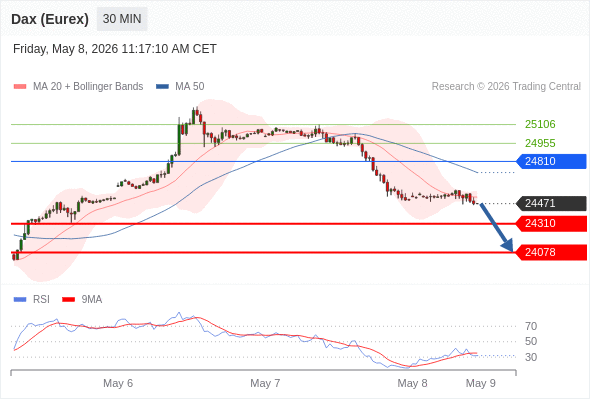The image size is (590, 400).
Task: Click the pink MA 20 + Bollinger Bands legend swatch
Action: coord(20,87)
